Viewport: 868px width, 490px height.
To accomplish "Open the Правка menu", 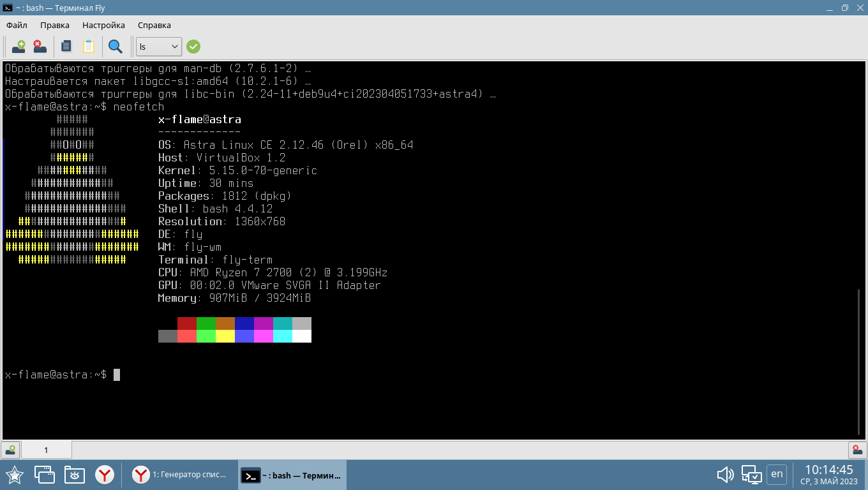I will click(55, 25).
